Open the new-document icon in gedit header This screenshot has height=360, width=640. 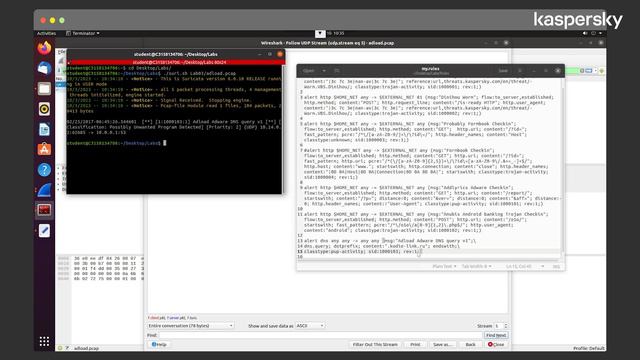tap(337, 71)
